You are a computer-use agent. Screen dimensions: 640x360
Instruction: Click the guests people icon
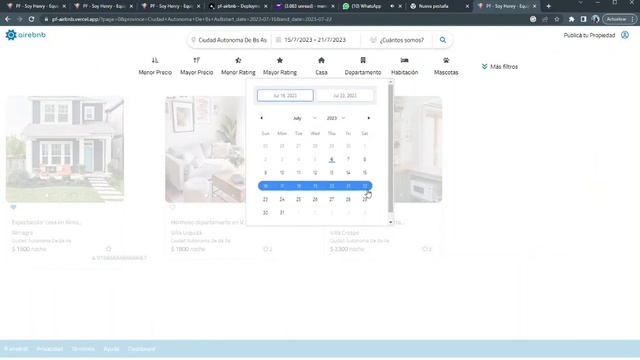coord(373,40)
